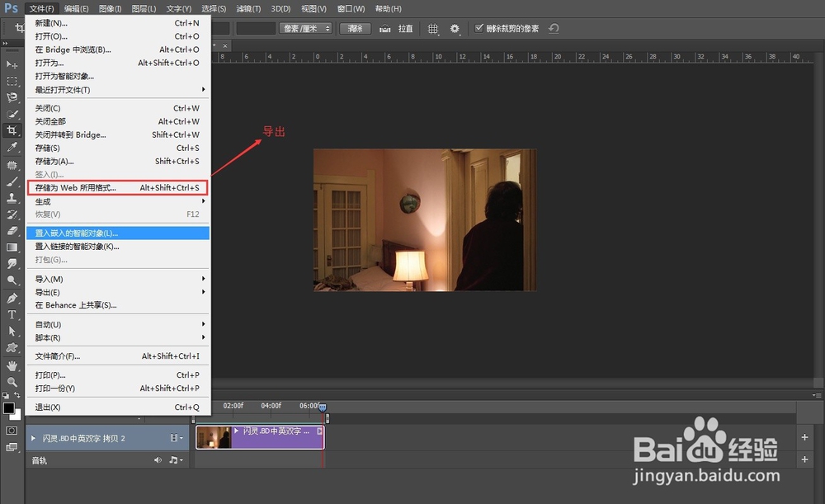Image resolution: width=825 pixels, height=504 pixels.
Task: Select the Custom Shape tool
Action: [x=12, y=348]
